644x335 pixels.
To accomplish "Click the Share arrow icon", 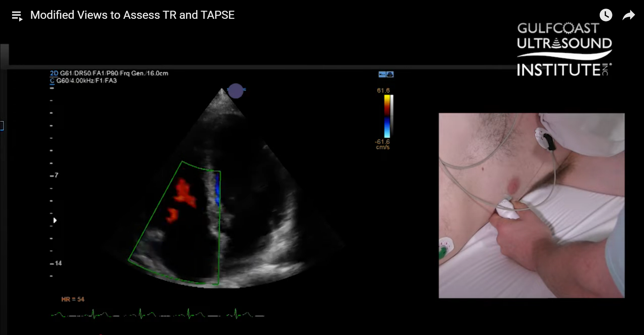I will 628,15.
